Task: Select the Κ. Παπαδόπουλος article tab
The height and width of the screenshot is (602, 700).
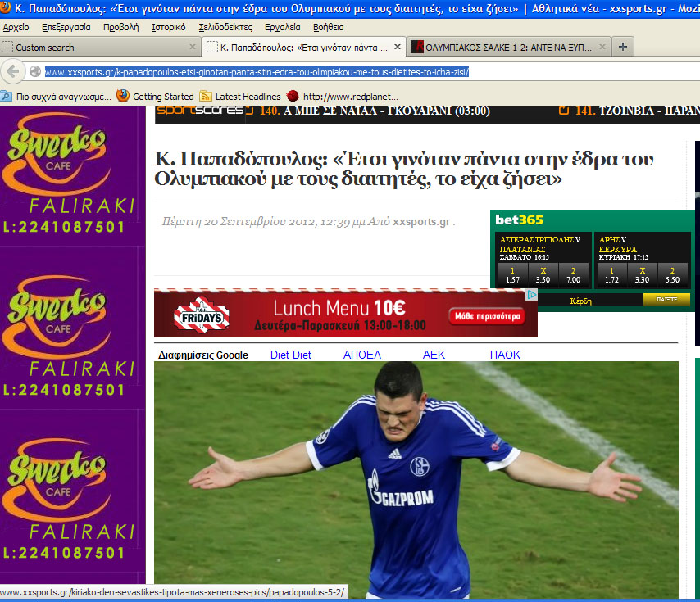Action: pos(304,47)
